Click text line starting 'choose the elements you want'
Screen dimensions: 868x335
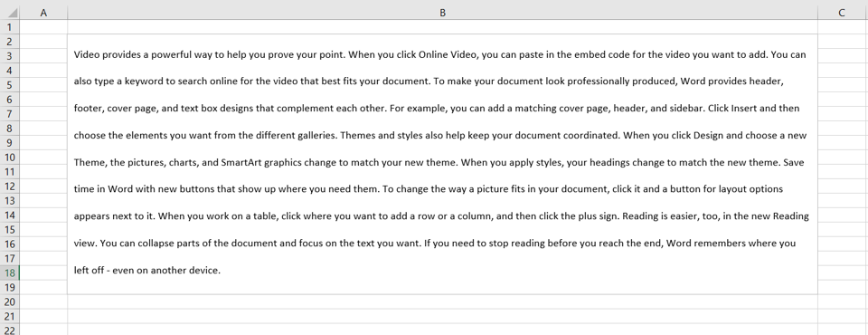(440, 135)
